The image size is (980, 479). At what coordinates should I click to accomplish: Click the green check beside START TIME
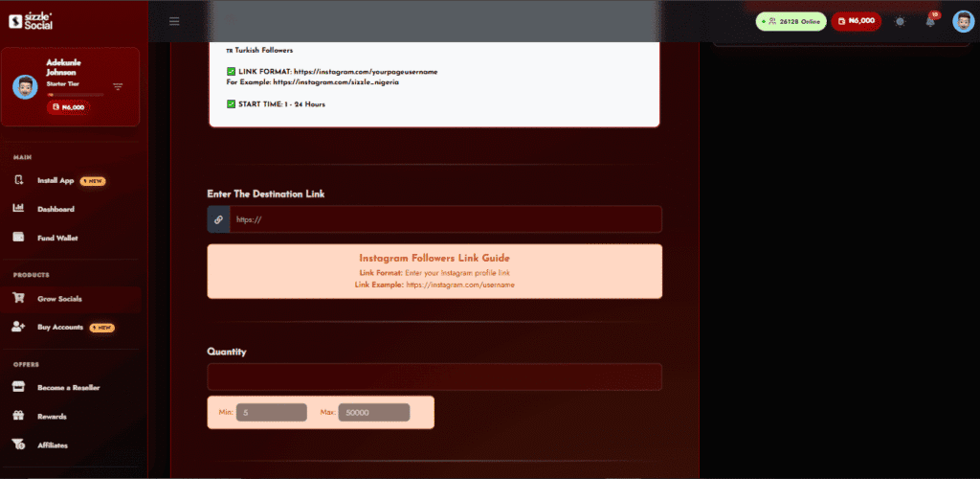point(231,103)
